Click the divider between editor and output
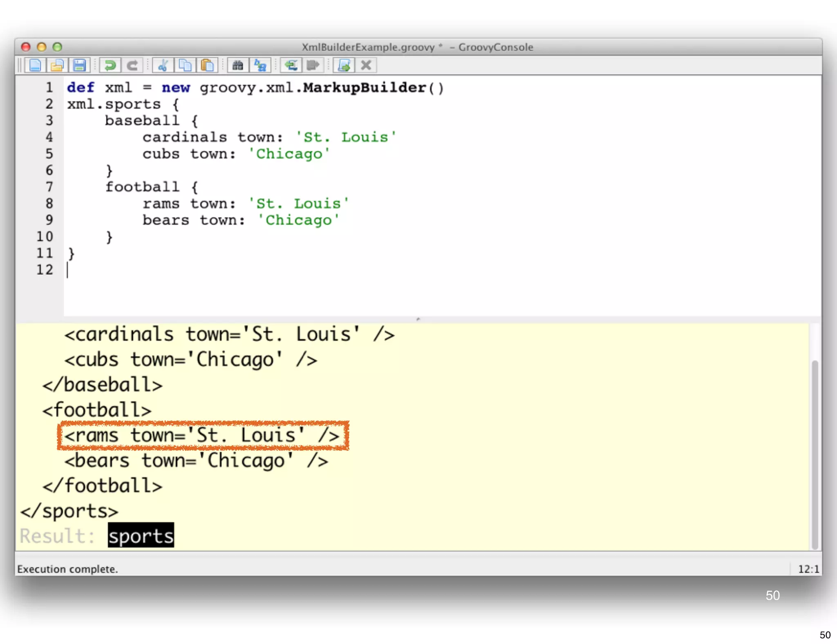This screenshot has height=644, width=837. click(418, 319)
